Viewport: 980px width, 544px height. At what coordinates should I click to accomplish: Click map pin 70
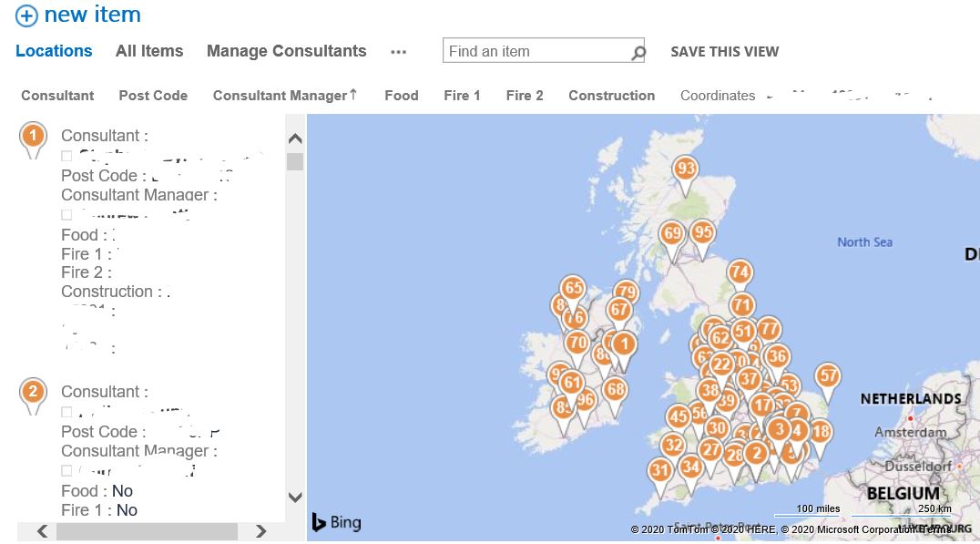coord(577,344)
